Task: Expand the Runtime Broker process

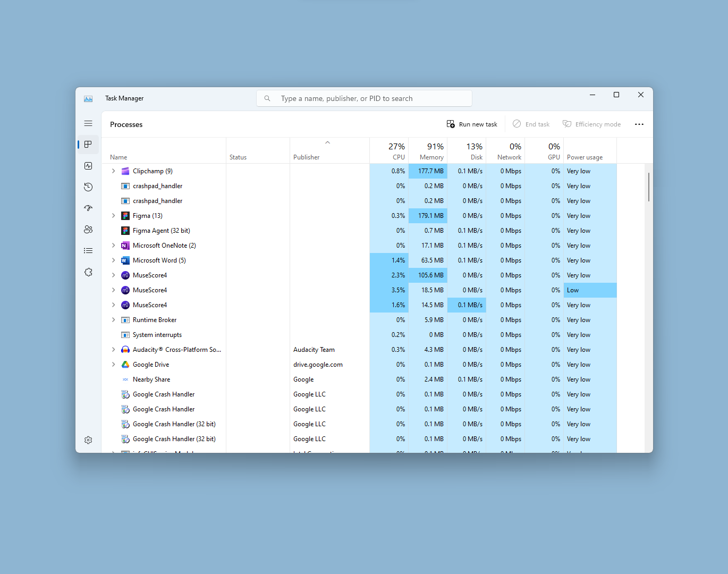Action: click(x=113, y=320)
